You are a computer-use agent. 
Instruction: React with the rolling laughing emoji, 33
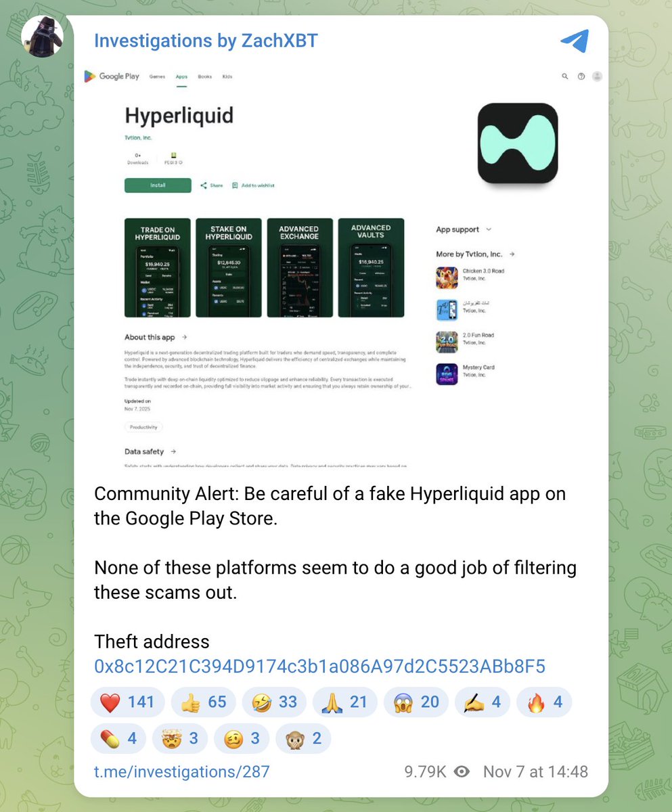coord(274,702)
